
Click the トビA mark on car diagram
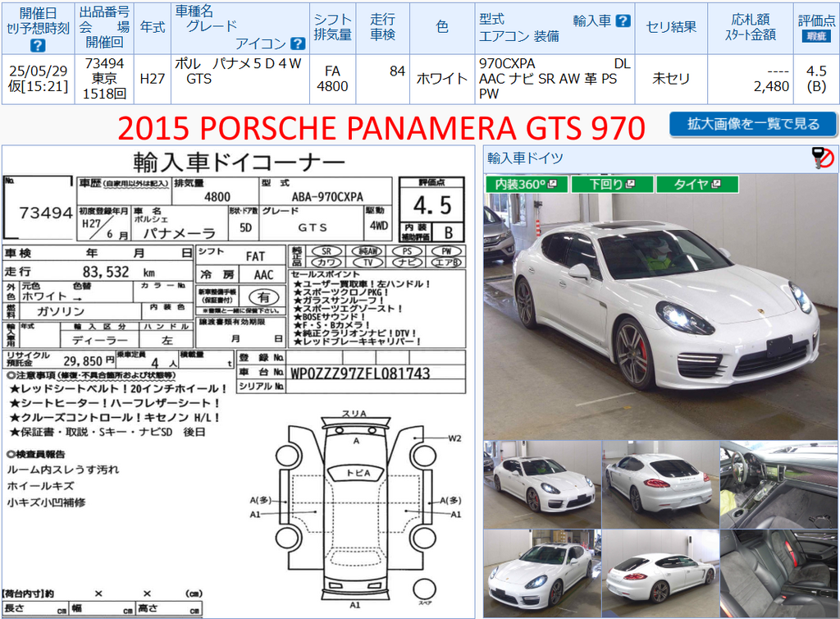358,473
